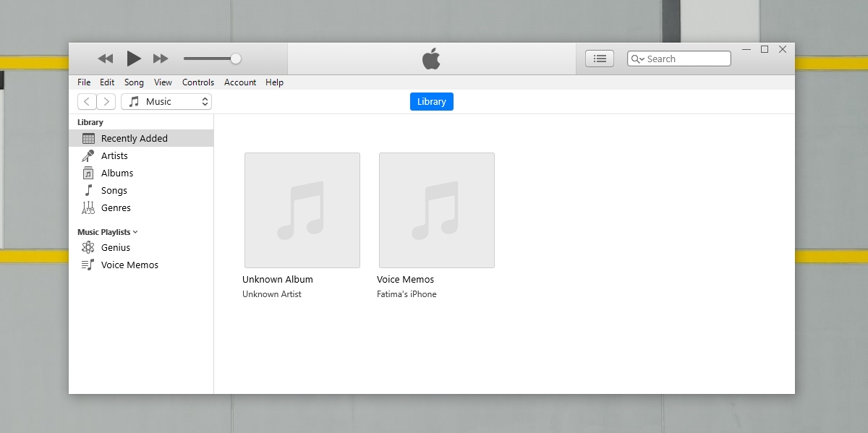Click the Unknown Artist label
868x433 pixels.
click(272, 294)
